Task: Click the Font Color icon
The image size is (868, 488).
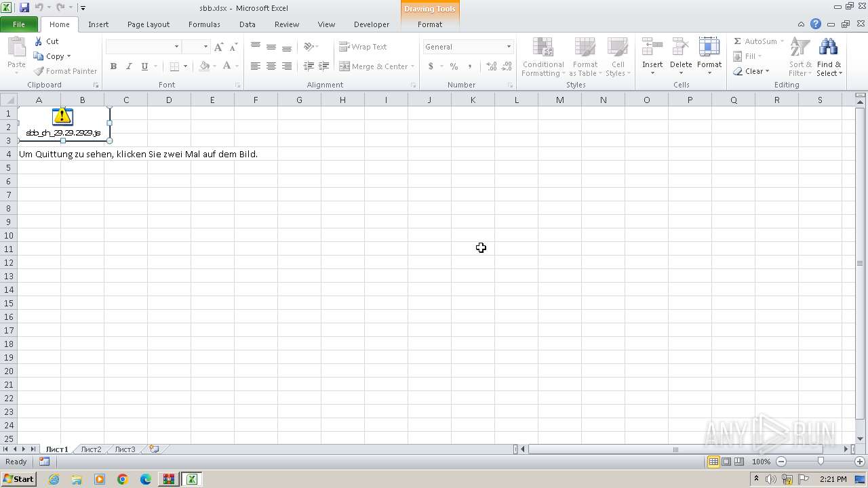Action: pyautogui.click(x=227, y=66)
